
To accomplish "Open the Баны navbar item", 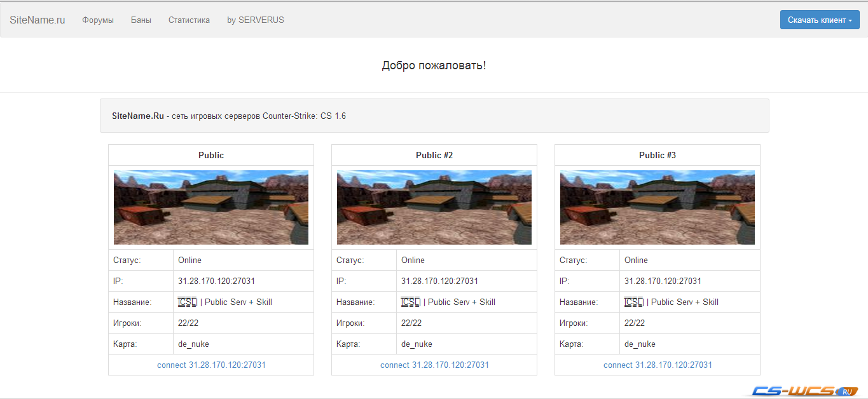I will [141, 20].
